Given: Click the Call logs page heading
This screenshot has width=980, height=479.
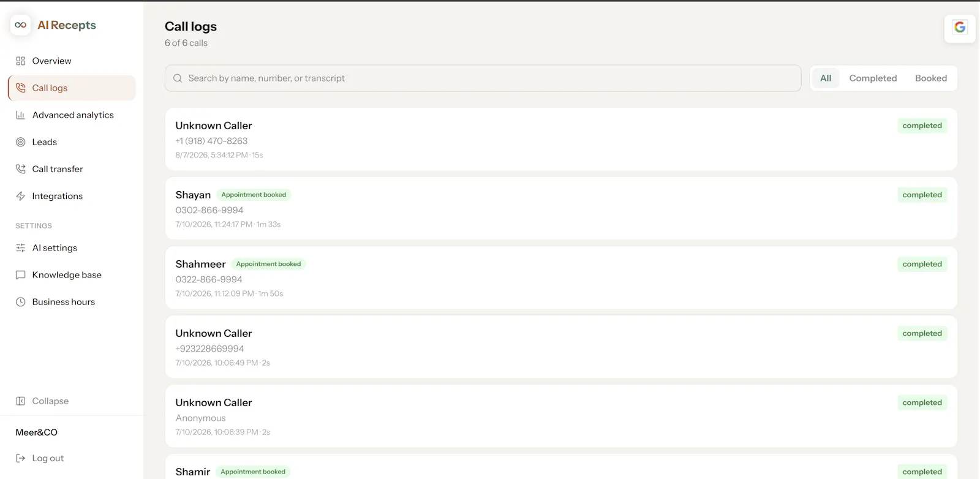Looking at the screenshot, I should pyautogui.click(x=190, y=26).
